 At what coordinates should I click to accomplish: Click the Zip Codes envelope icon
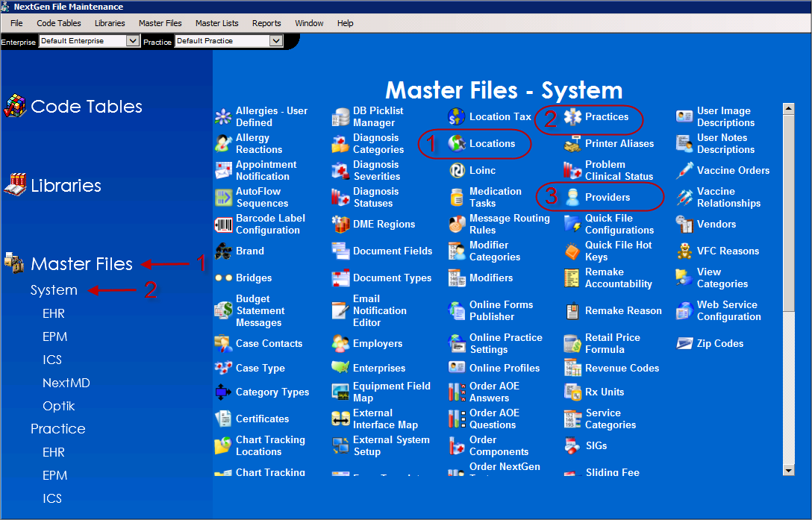click(684, 343)
